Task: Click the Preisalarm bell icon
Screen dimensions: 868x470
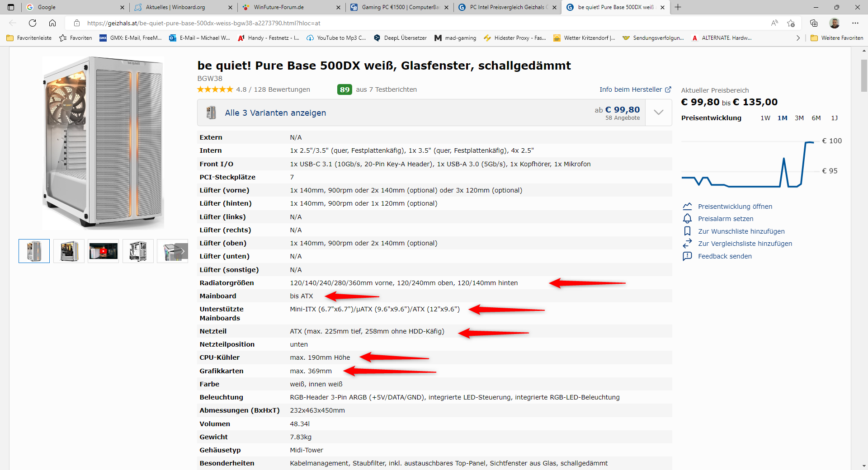Action: (x=687, y=219)
